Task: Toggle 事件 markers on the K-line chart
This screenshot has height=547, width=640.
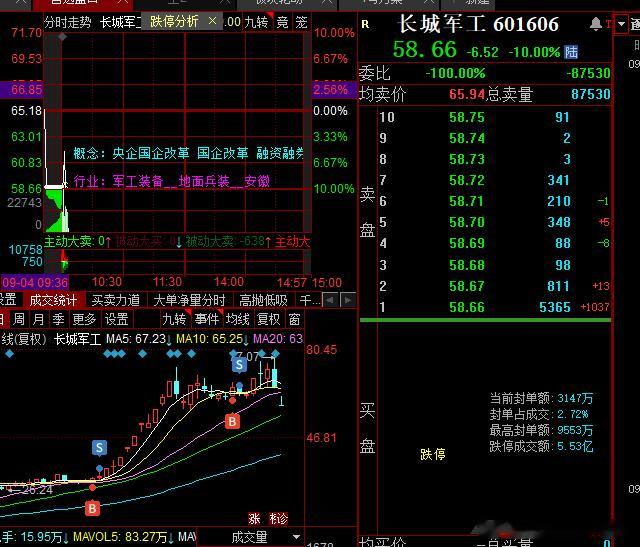Action: (x=207, y=319)
